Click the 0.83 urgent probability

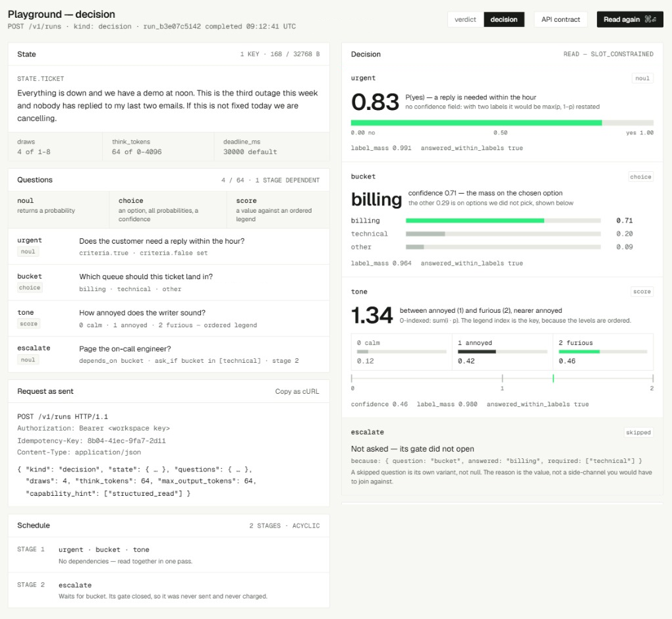[375, 102]
